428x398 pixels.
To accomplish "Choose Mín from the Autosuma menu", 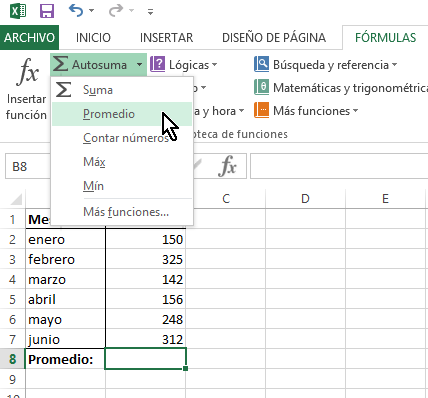I will pyautogui.click(x=122, y=186).
